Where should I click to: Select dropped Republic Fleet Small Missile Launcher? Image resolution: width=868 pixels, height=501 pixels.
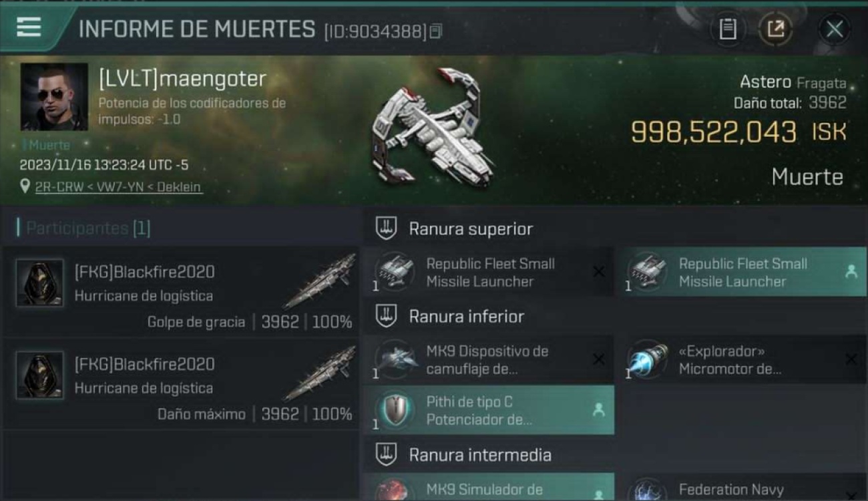pos(741,272)
